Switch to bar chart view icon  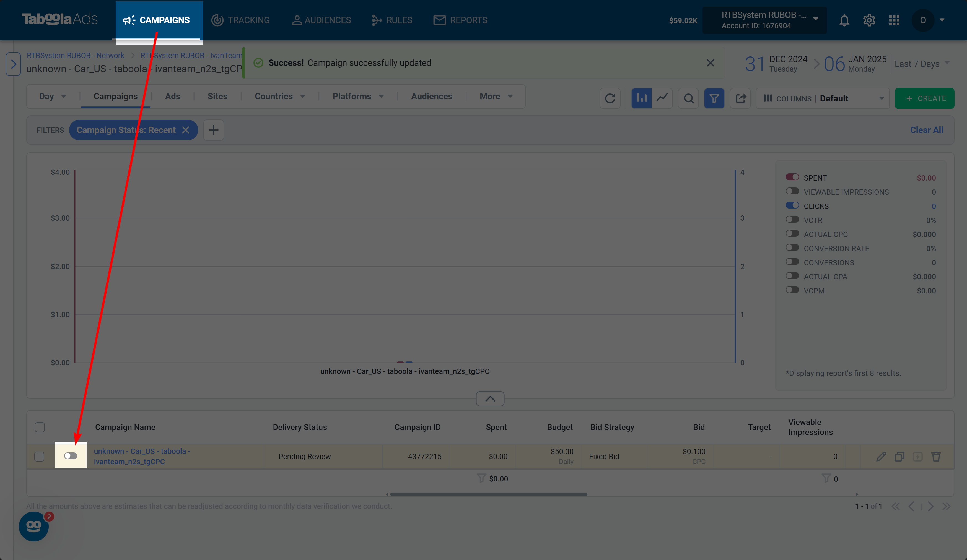click(x=641, y=98)
